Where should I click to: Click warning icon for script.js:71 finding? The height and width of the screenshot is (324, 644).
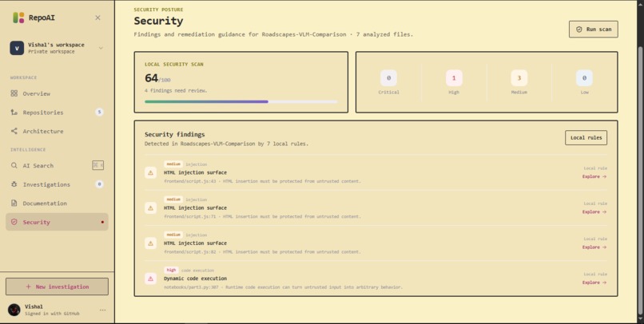[151, 208]
